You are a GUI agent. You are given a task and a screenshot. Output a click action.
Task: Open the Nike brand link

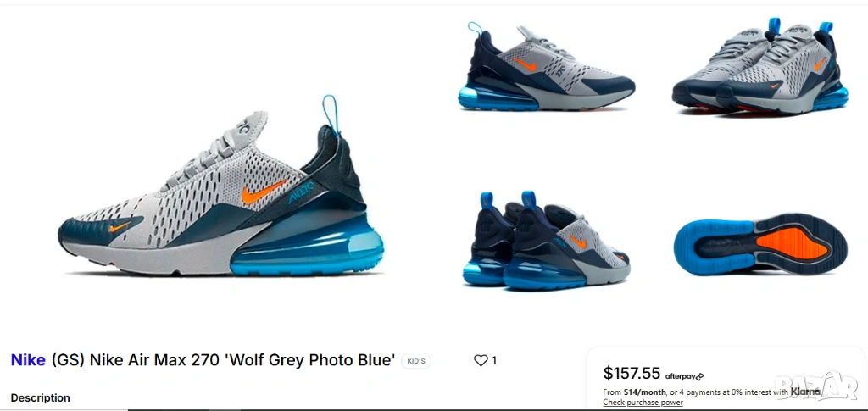tap(28, 360)
